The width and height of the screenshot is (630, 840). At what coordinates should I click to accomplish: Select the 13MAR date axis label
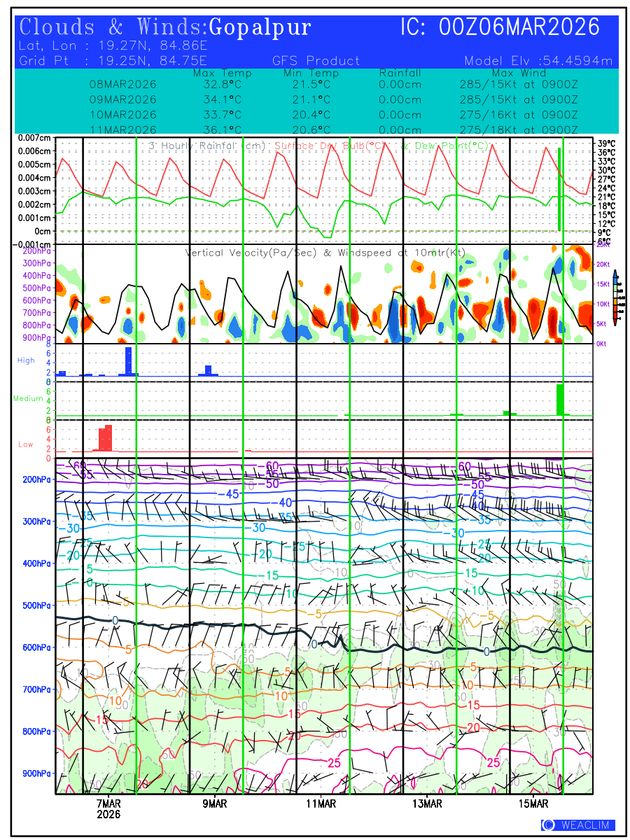[428, 804]
